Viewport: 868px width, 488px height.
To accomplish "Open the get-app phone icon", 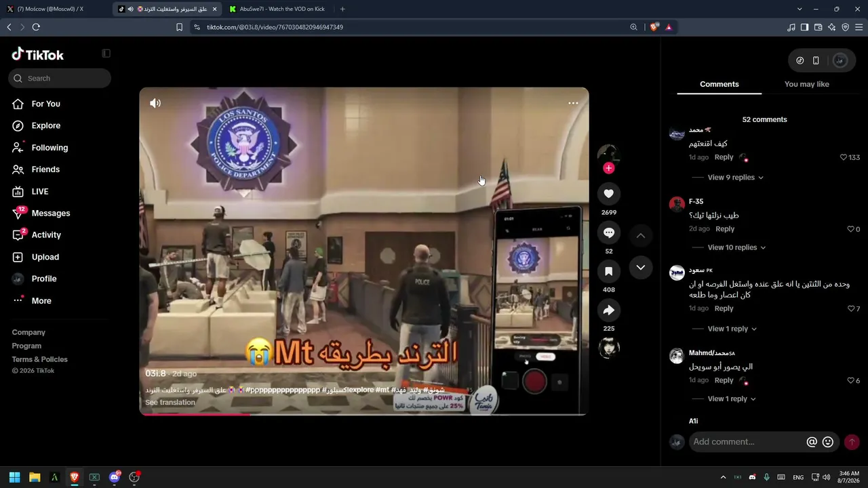I will (816, 60).
